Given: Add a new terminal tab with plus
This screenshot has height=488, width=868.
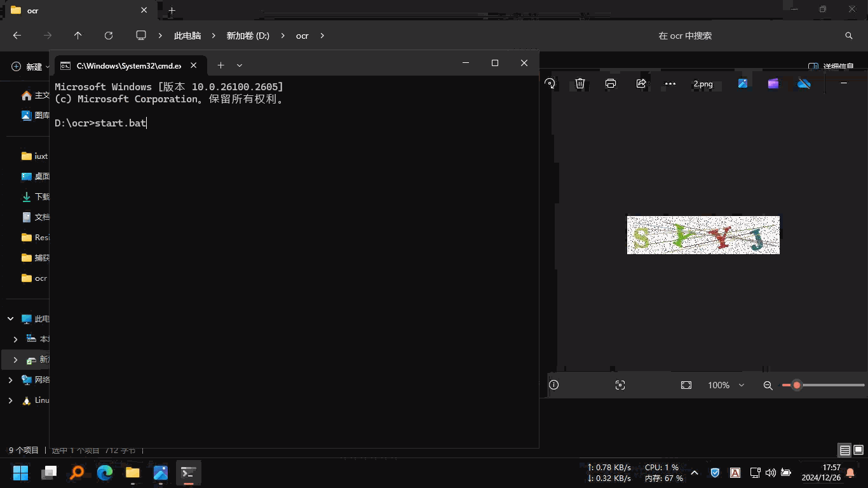Looking at the screenshot, I should tap(220, 65).
